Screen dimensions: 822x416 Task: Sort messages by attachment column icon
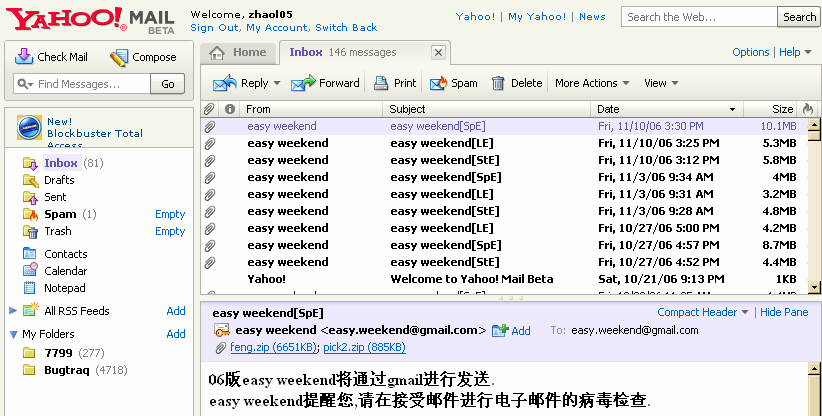(x=209, y=109)
